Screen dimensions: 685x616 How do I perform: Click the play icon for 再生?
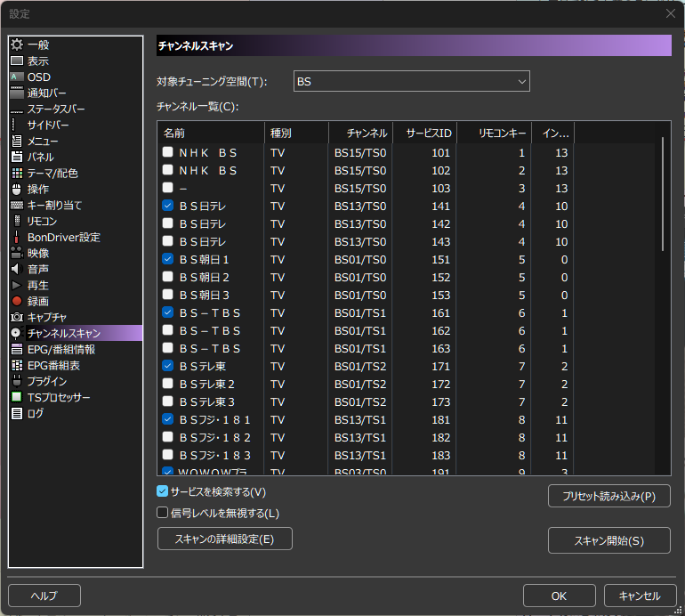pos(17,285)
